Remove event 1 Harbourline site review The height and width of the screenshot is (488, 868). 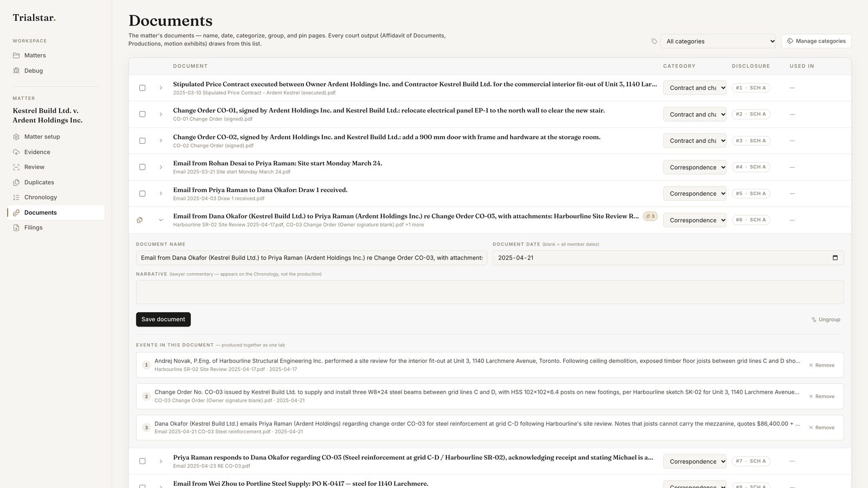[821, 365]
